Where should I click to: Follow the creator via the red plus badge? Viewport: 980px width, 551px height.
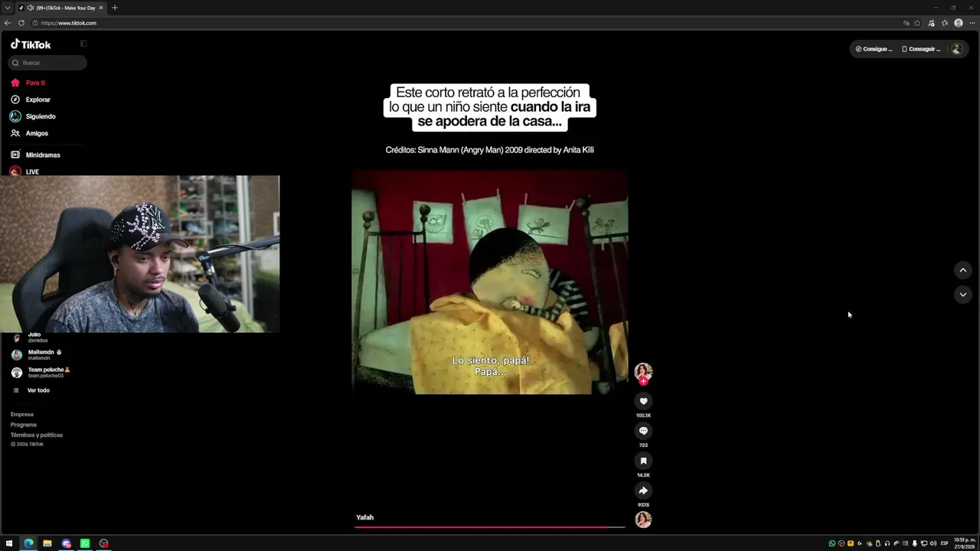643,380
